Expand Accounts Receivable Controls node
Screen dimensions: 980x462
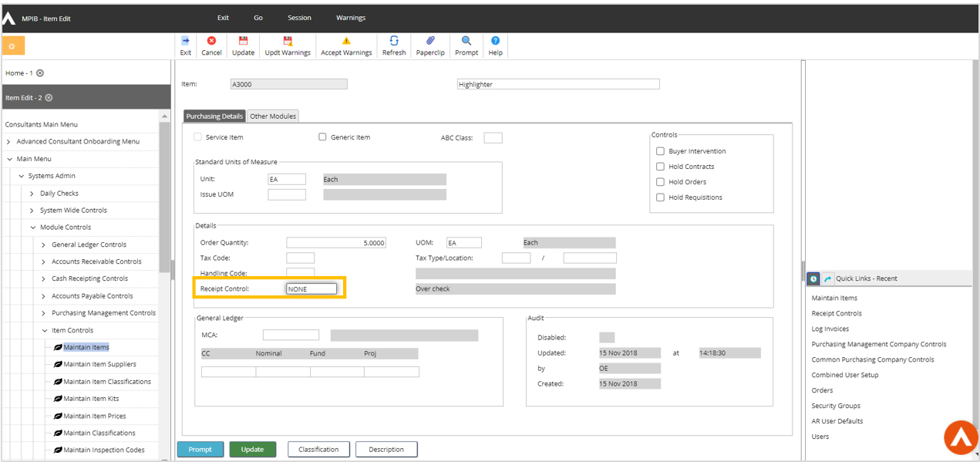point(43,261)
